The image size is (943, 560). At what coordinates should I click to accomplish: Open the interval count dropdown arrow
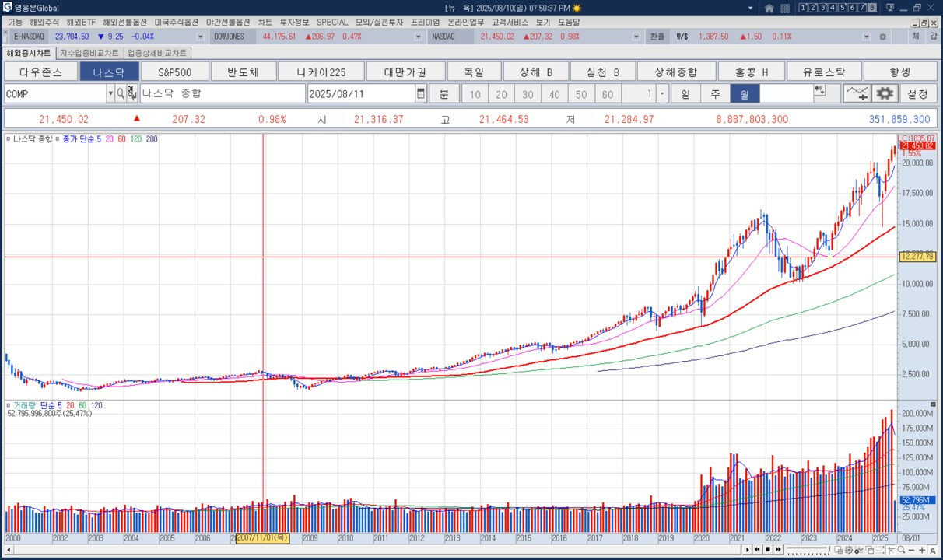click(662, 93)
